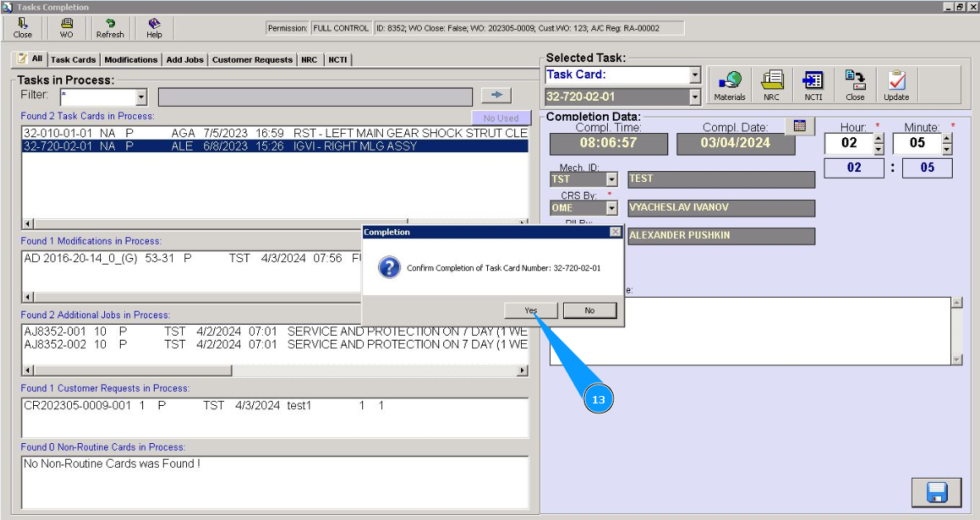The width and height of the screenshot is (980, 520).
Task: Click the TEST mechanic name field
Action: tap(721, 179)
